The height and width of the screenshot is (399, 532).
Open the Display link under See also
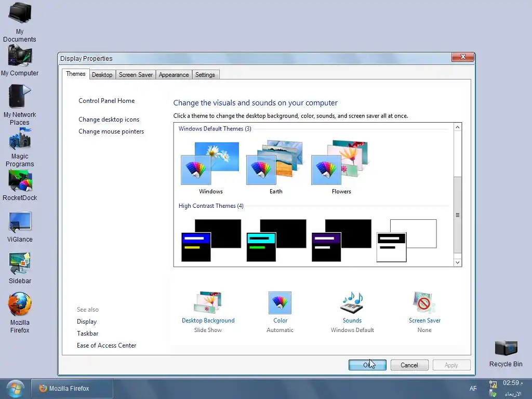point(87,321)
